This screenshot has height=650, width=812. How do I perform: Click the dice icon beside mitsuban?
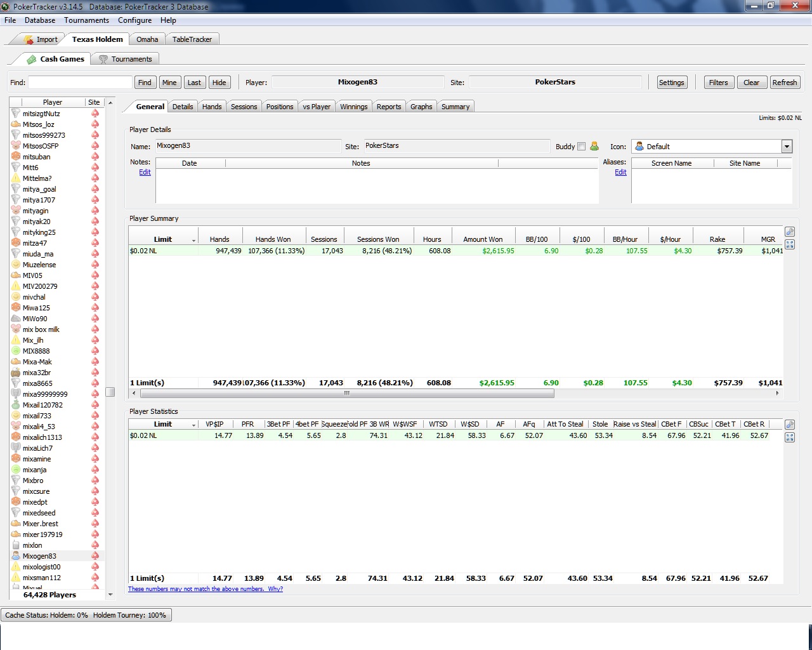[x=16, y=157]
